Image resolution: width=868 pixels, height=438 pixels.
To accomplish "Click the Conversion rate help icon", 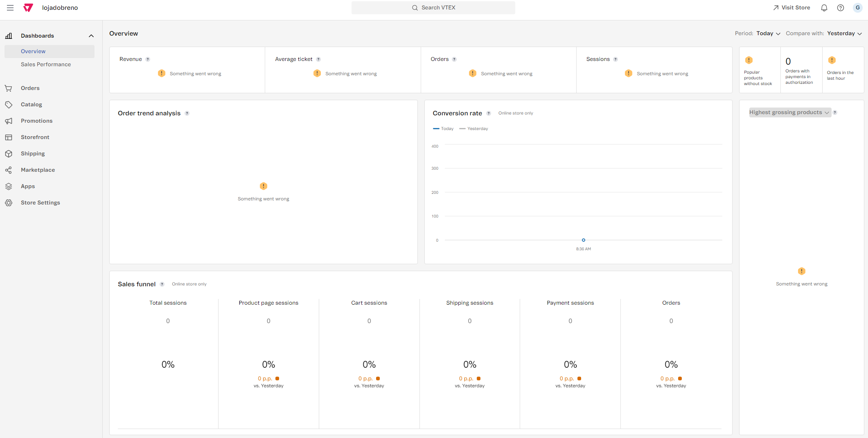I will tap(489, 113).
